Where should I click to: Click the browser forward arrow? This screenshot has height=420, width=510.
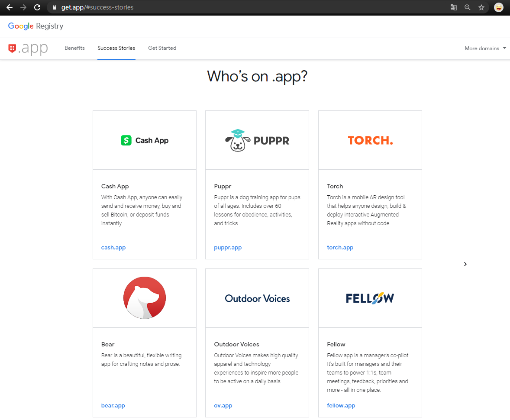tap(23, 7)
